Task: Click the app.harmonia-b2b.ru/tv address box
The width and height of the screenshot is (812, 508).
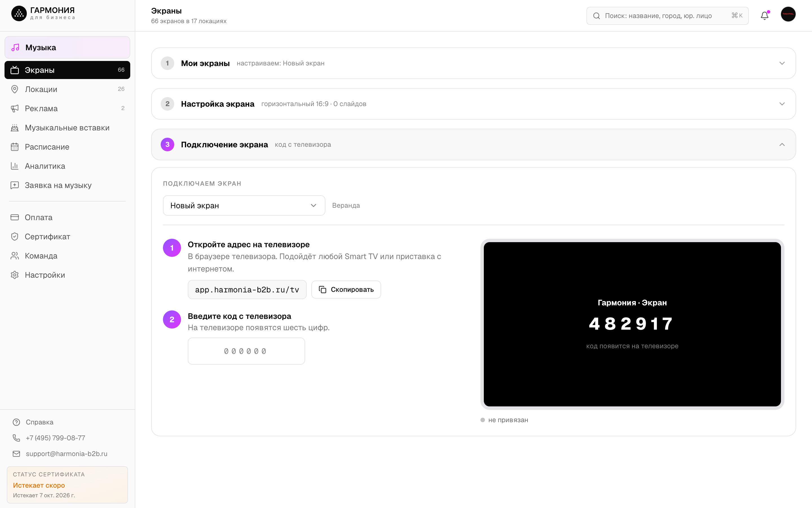Action: pyautogui.click(x=247, y=289)
